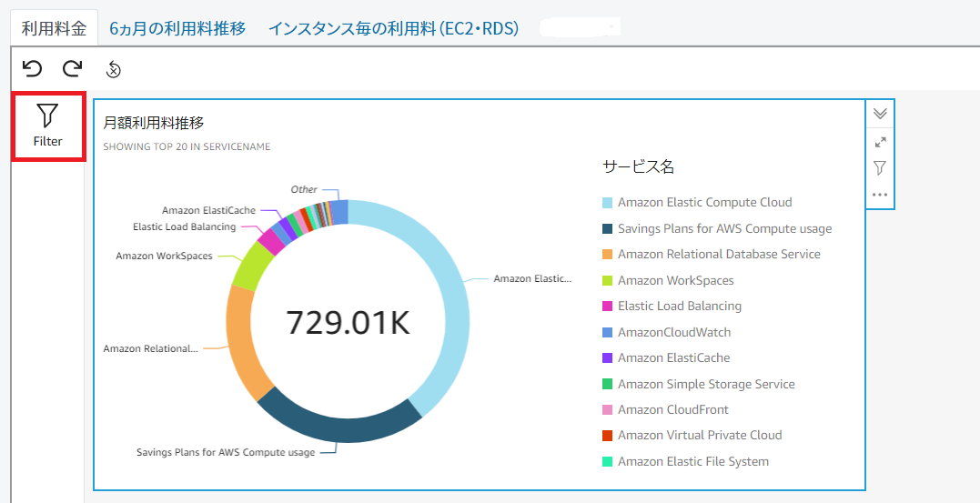Click the orange Relational Database donut segment
Viewport: 980px width, 503px height.
[240, 340]
